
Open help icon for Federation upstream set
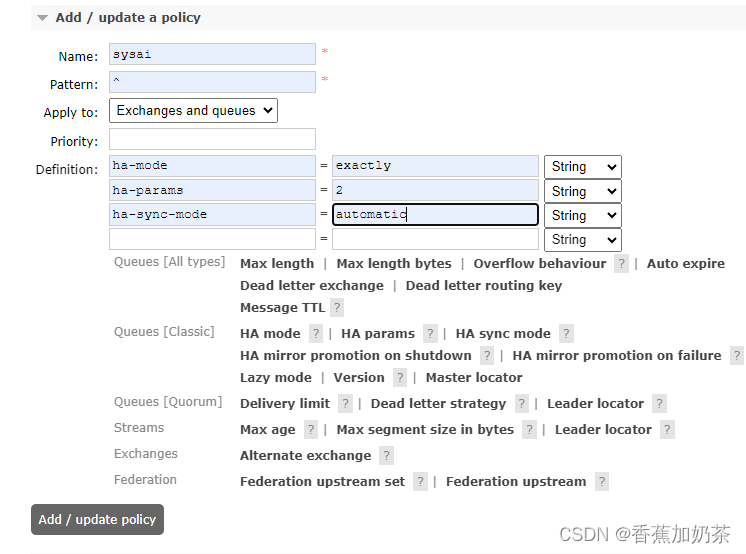421,482
